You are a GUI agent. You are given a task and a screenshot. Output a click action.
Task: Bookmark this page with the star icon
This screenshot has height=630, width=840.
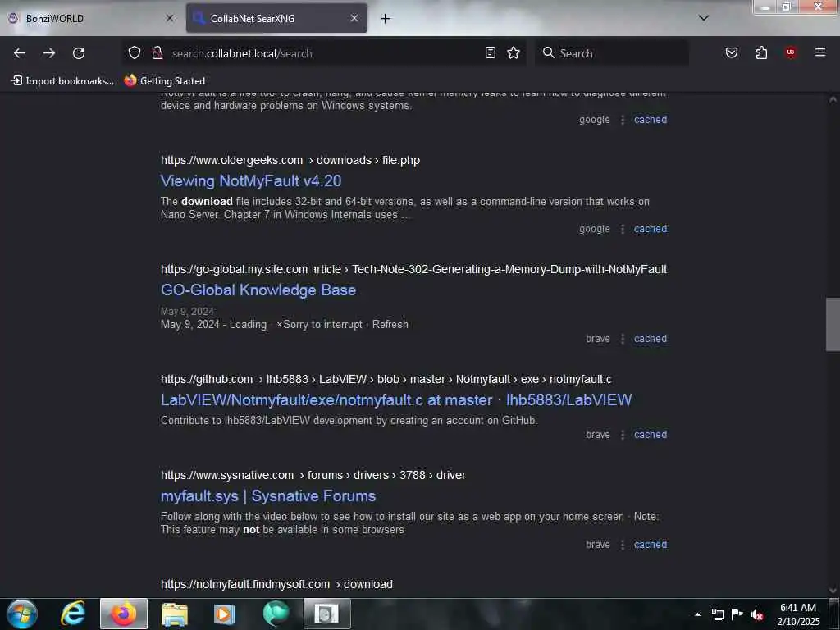pos(514,52)
